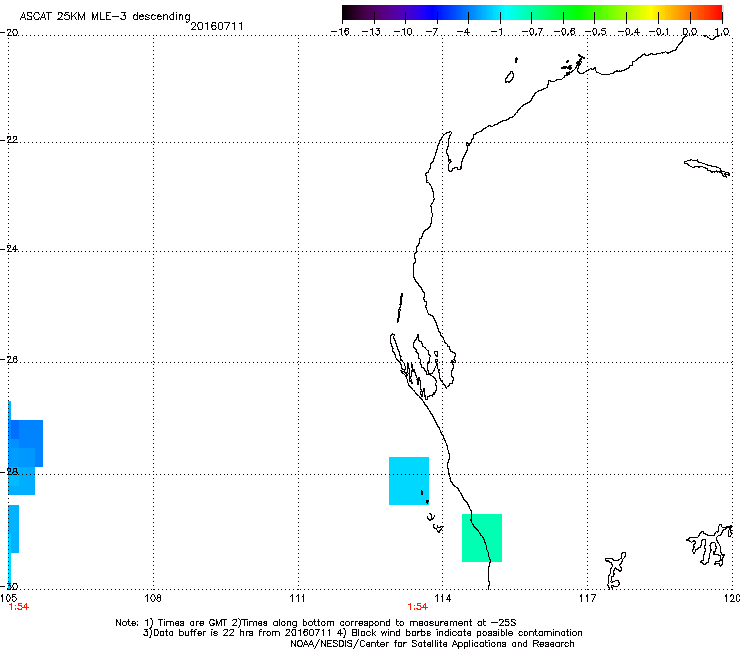Click the green square data cell on coast

pyautogui.click(x=482, y=538)
